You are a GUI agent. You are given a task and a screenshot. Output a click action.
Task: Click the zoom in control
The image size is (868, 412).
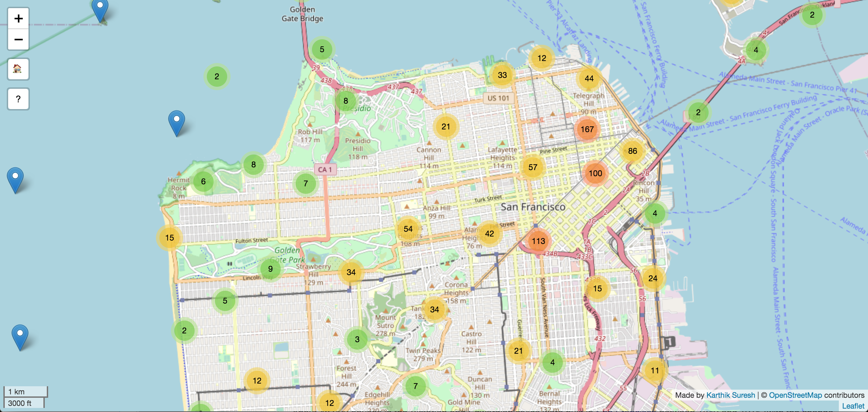[18, 18]
